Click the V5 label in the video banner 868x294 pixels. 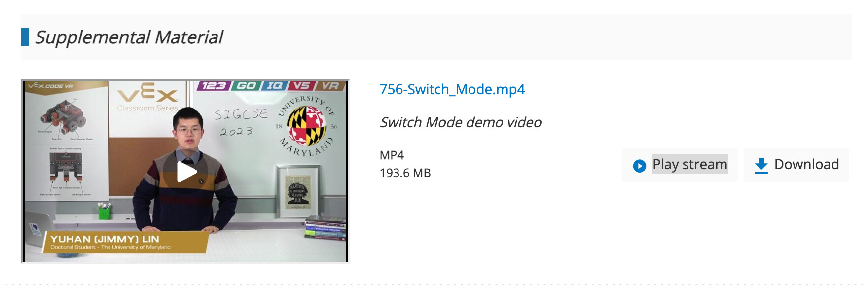coord(302,86)
